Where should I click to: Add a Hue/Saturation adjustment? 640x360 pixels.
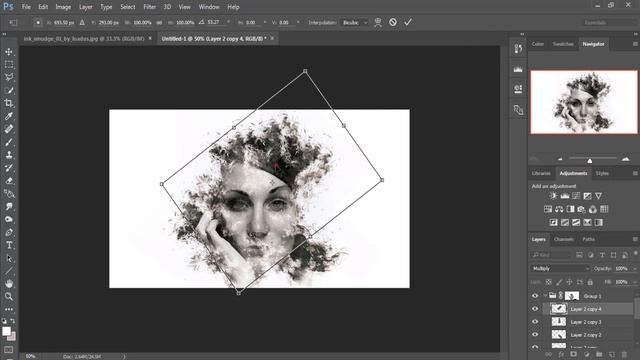(x=548, y=209)
